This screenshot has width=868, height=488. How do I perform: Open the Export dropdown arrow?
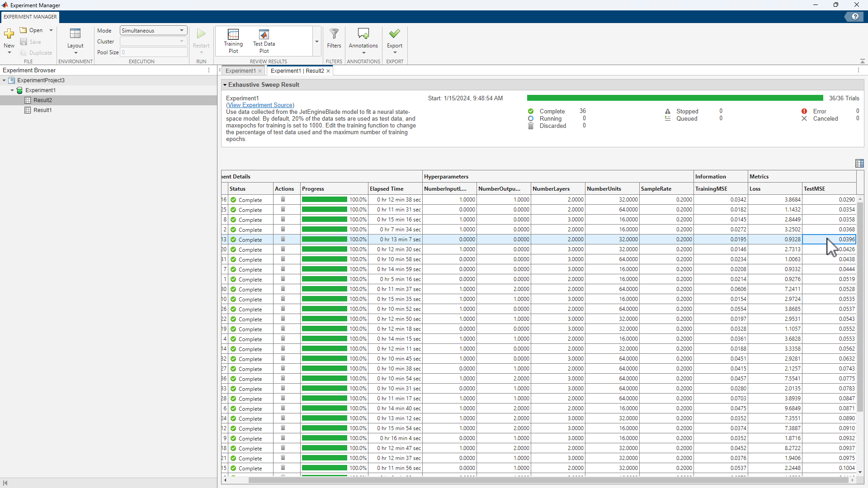pyautogui.click(x=395, y=52)
